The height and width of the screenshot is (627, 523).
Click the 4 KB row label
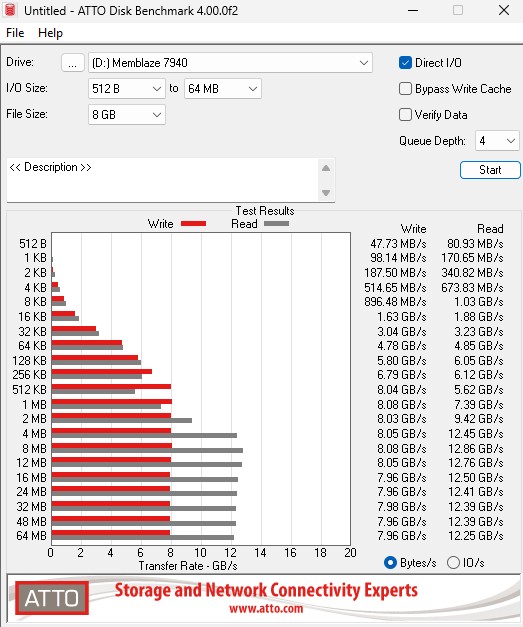point(36,288)
